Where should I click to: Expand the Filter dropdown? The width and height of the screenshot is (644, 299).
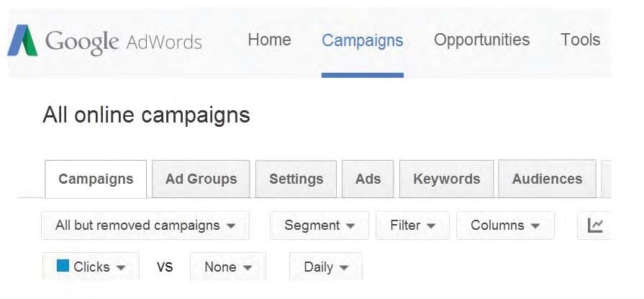pos(412,226)
